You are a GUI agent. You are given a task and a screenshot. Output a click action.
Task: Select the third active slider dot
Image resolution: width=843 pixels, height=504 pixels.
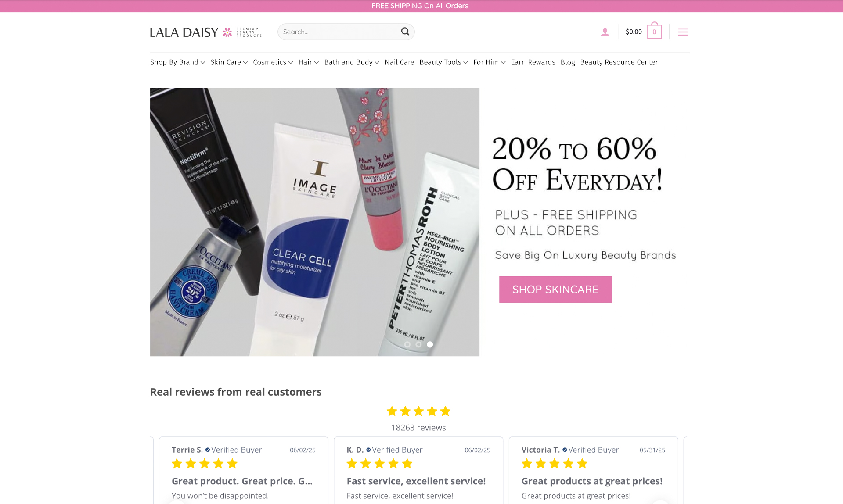tap(430, 344)
